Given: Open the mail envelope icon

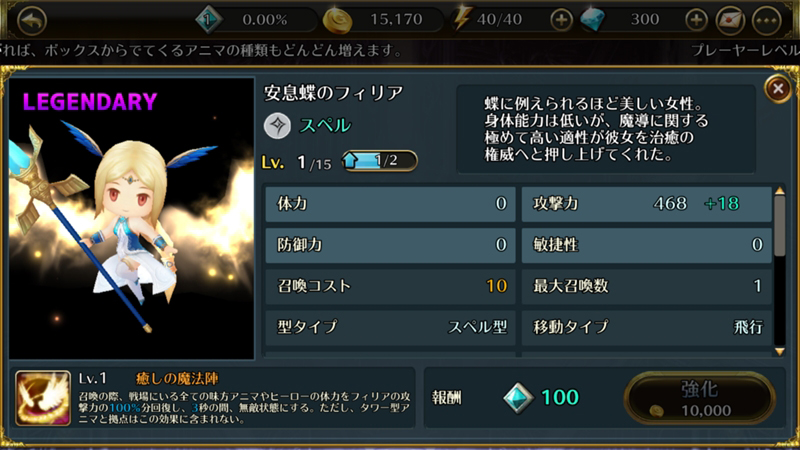Looking at the screenshot, I should pos(730,20).
